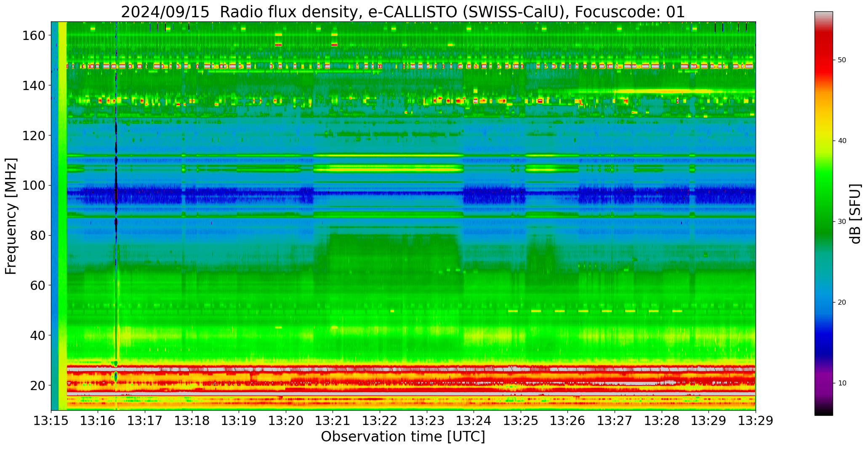Click the 40 frequency tick label

click(37, 335)
